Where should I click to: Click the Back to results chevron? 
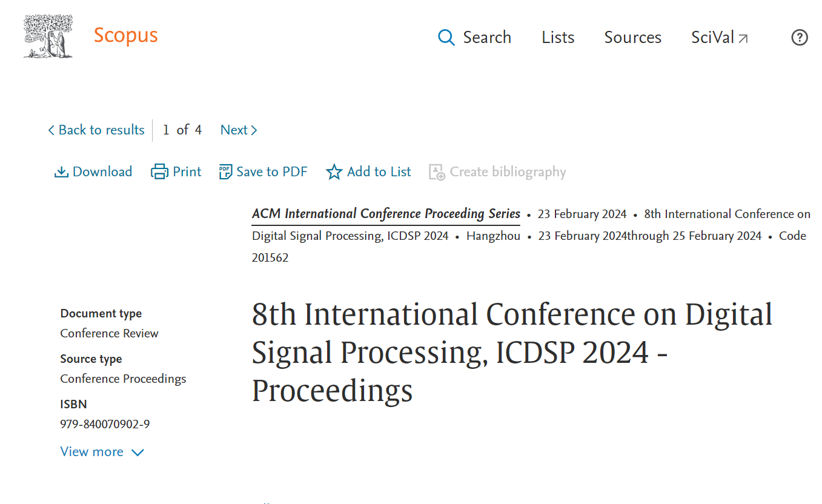(51, 130)
